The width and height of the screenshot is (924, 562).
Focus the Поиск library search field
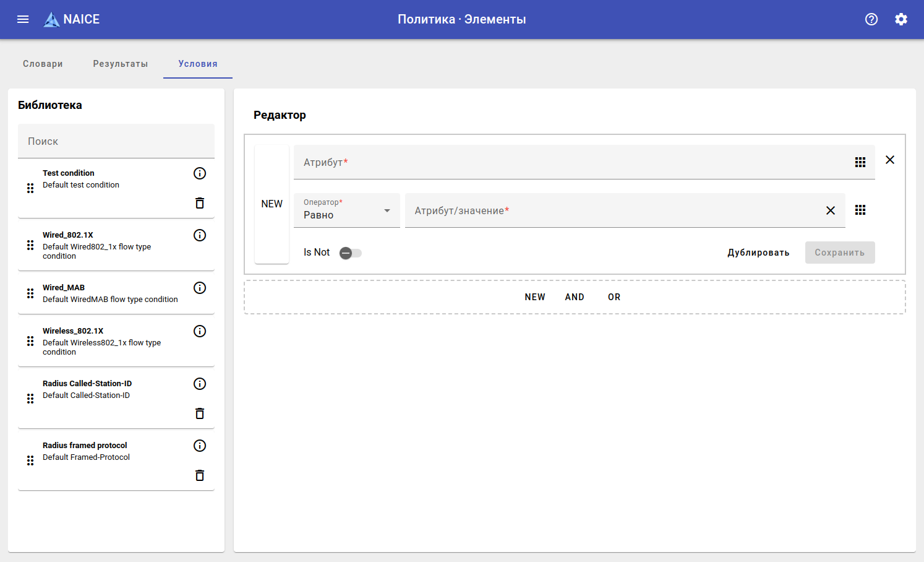tap(116, 141)
